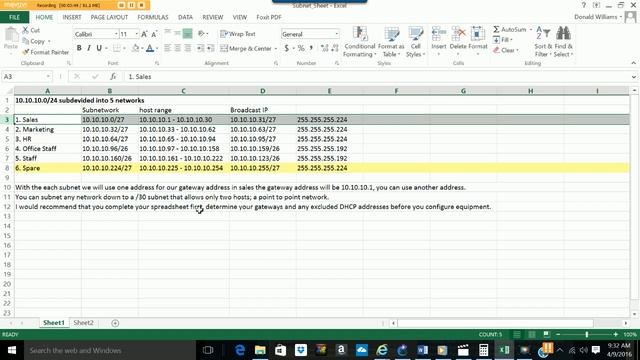Apply Comma Style number format
The height and width of the screenshot is (360, 640).
pyautogui.click(x=311, y=48)
